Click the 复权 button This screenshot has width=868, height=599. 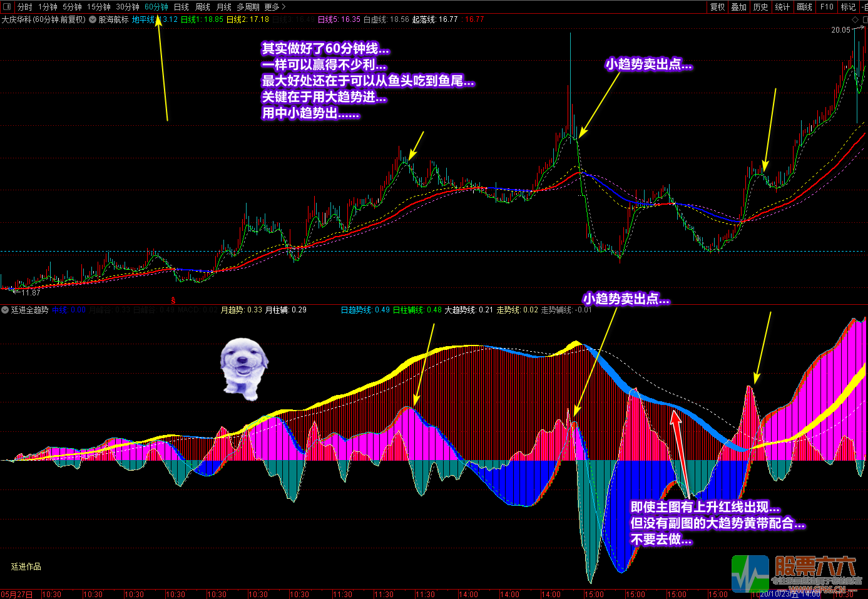click(718, 7)
